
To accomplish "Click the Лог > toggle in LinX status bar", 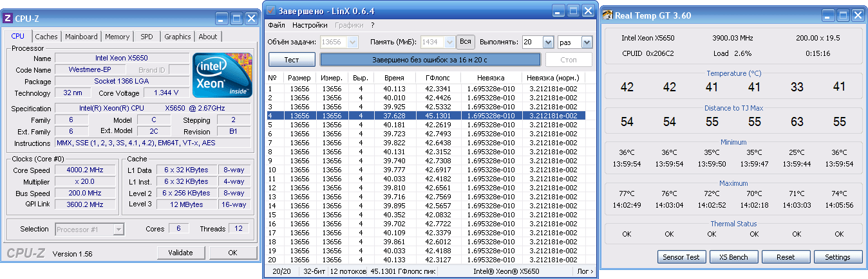I will coord(585,272).
